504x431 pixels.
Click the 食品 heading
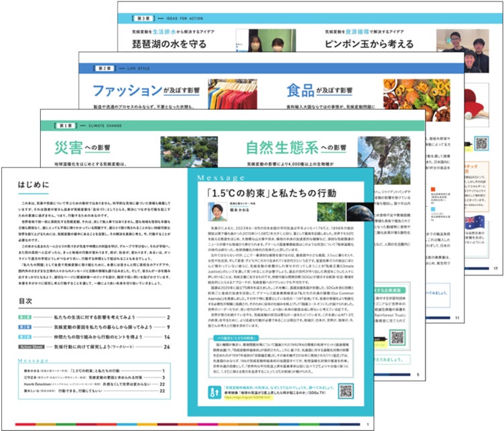300,90
